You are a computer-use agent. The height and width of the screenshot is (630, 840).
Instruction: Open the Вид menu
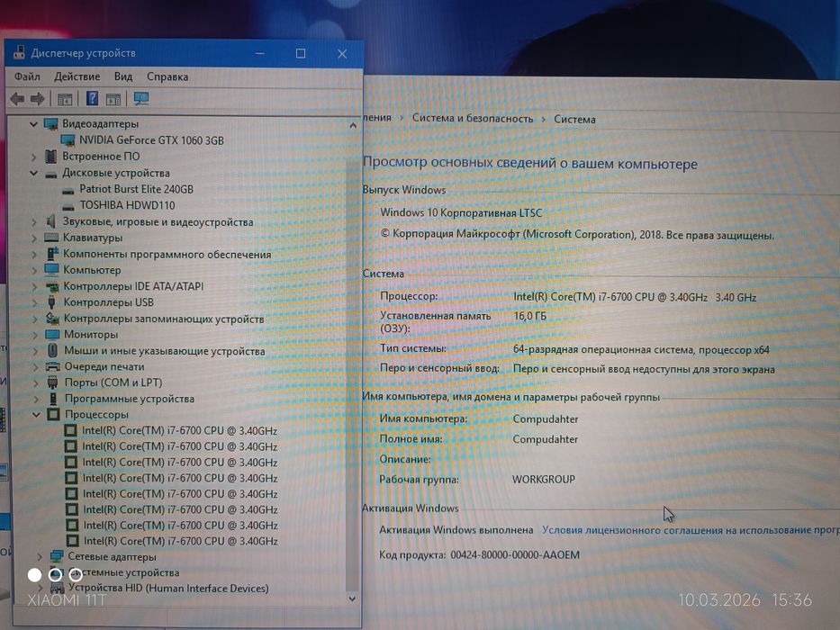[x=123, y=76]
